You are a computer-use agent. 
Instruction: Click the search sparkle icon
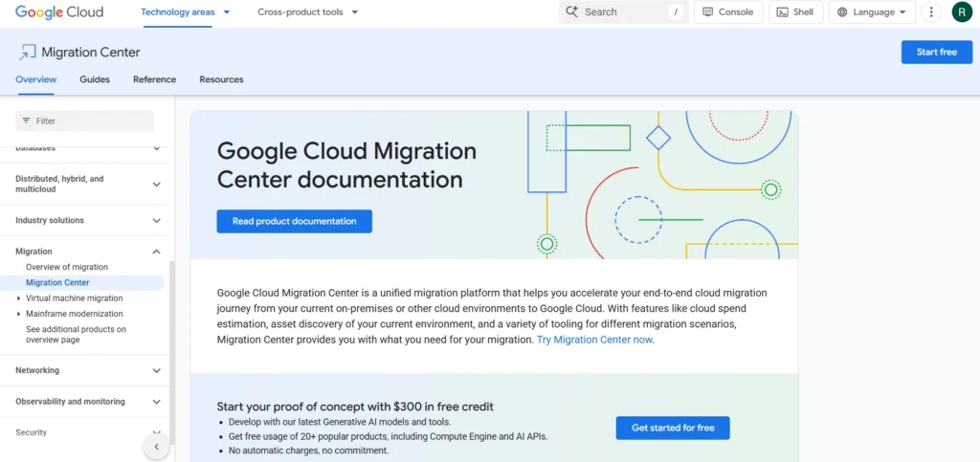[571, 11]
